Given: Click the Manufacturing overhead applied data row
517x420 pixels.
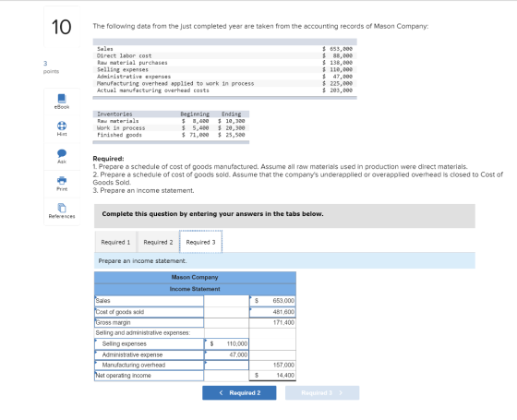Looking at the screenshot, I should coord(224,83).
